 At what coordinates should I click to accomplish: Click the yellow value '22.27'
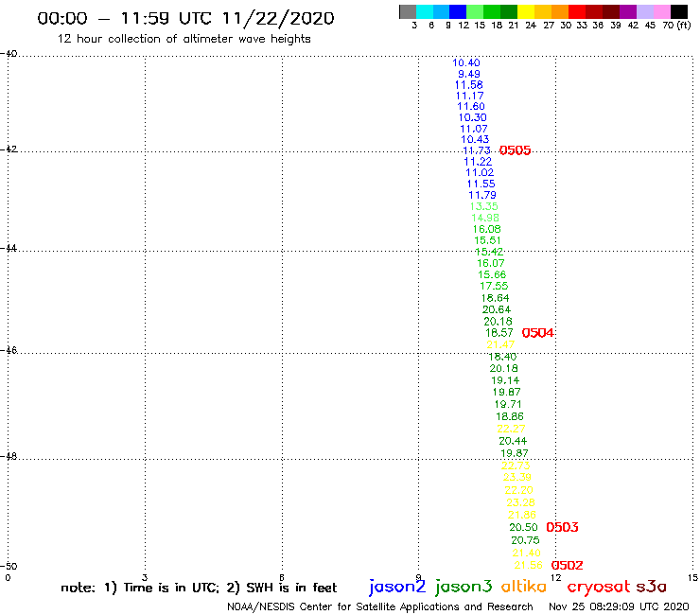coord(511,429)
